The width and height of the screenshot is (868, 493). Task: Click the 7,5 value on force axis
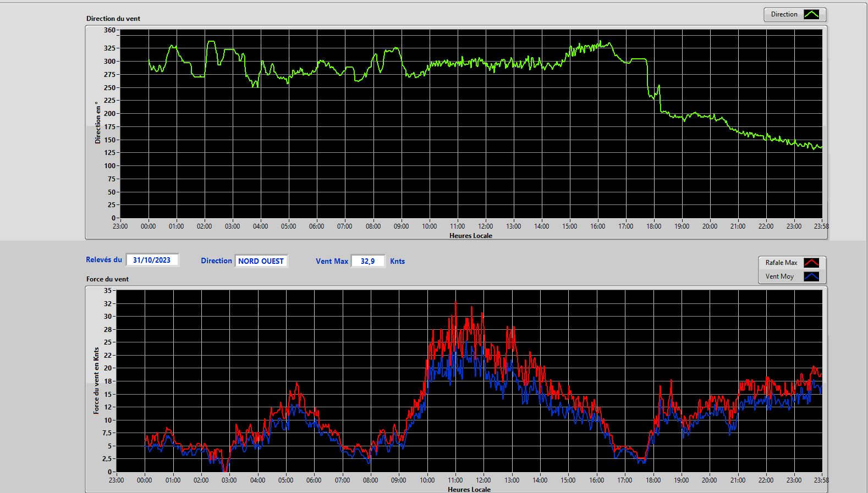coord(107,433)
